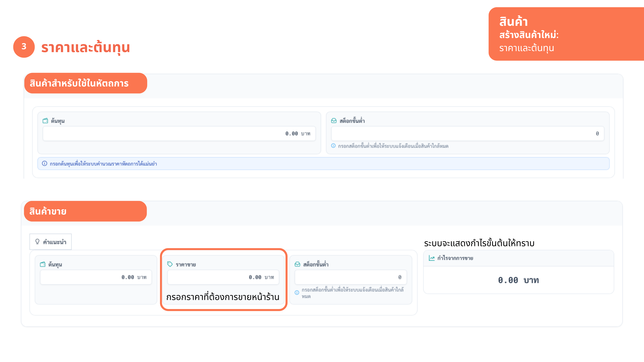Click the สินค้าสำหรับใช้ในหัตถการ section heading
This screenshot has width=644, height=362.
79,83
